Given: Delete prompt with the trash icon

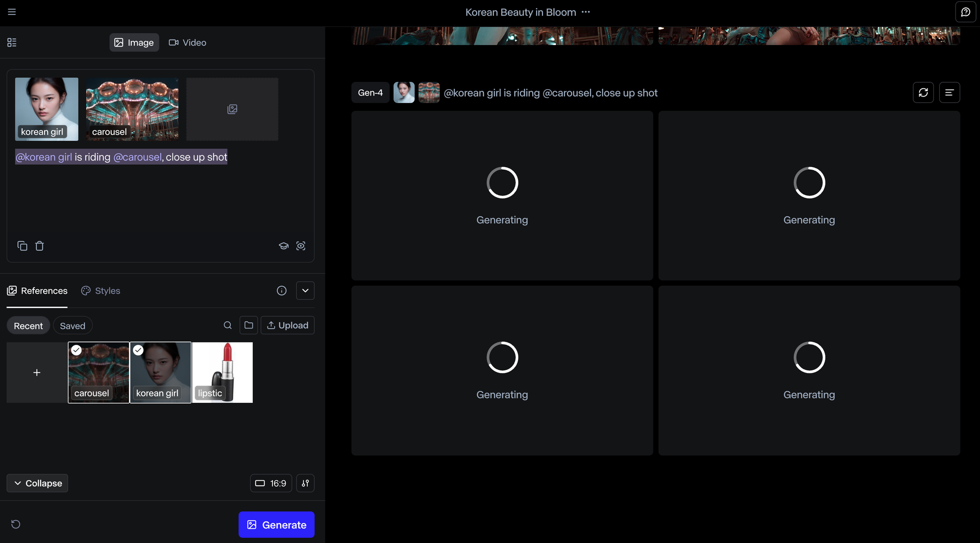Looking at the screenshot, I should pyautogui.click(x=40, y=246).
